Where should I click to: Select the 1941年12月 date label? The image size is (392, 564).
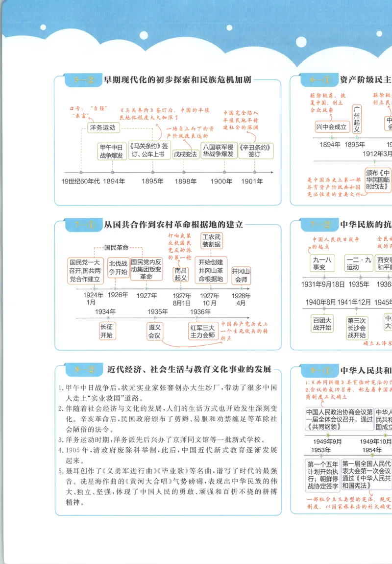[x=354, y=302]
